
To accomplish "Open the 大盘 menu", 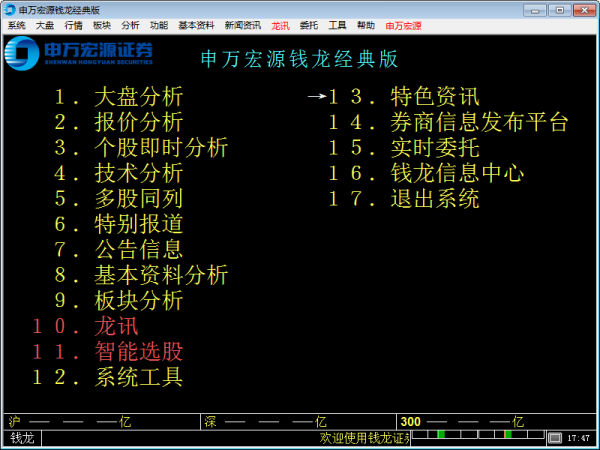I will coord(45,26).
